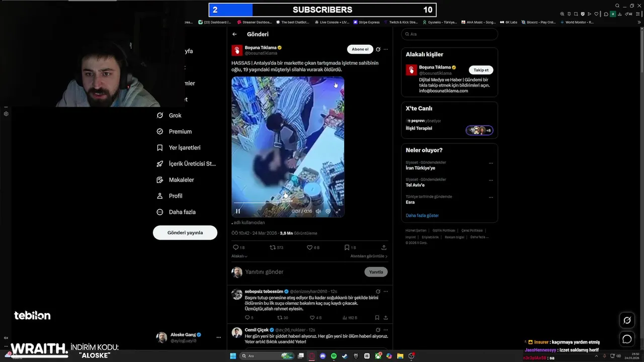
Task: Click the Yanıtını gönder reply field
Action: click(302, 272)
